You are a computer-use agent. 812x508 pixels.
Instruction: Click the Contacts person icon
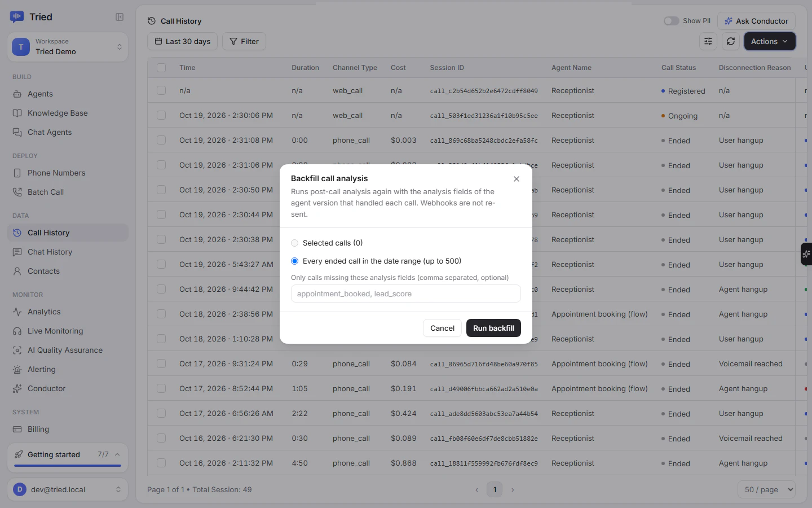tap(17, 271)
